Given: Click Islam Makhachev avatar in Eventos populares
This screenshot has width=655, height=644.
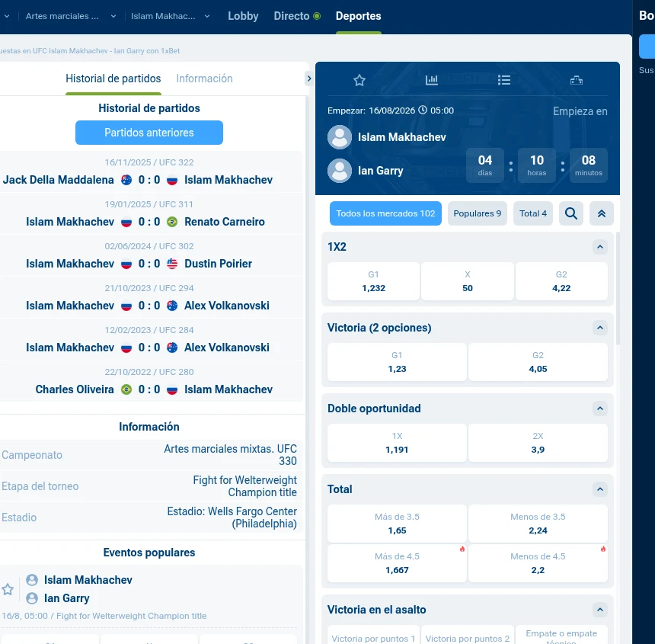Looking at the screenshot, I should [x=32, y=580].
